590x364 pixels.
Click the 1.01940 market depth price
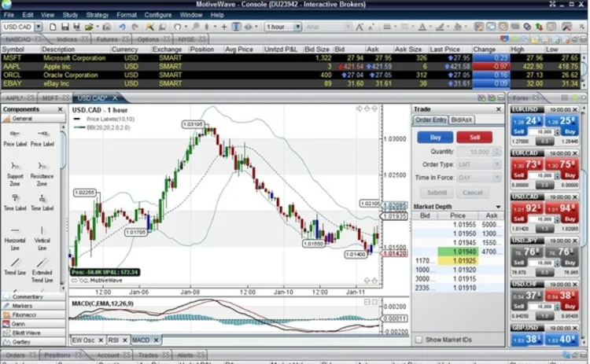click(x=458, y=252)
